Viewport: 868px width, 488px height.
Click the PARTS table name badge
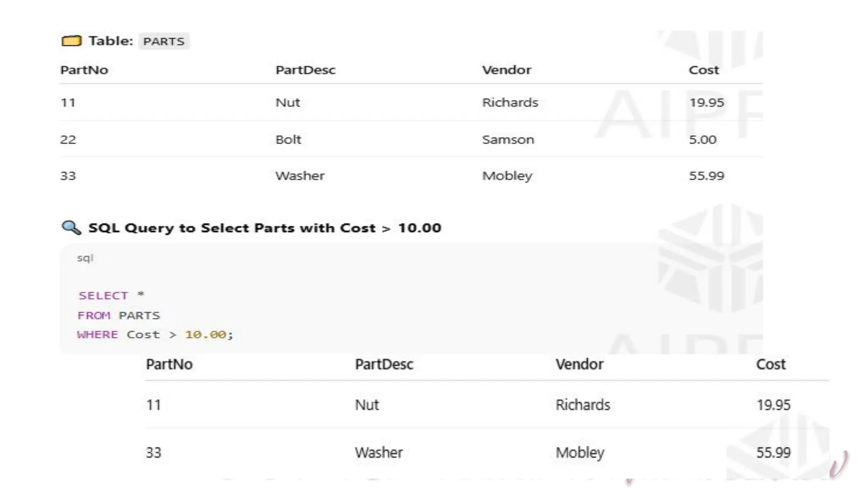164,41
